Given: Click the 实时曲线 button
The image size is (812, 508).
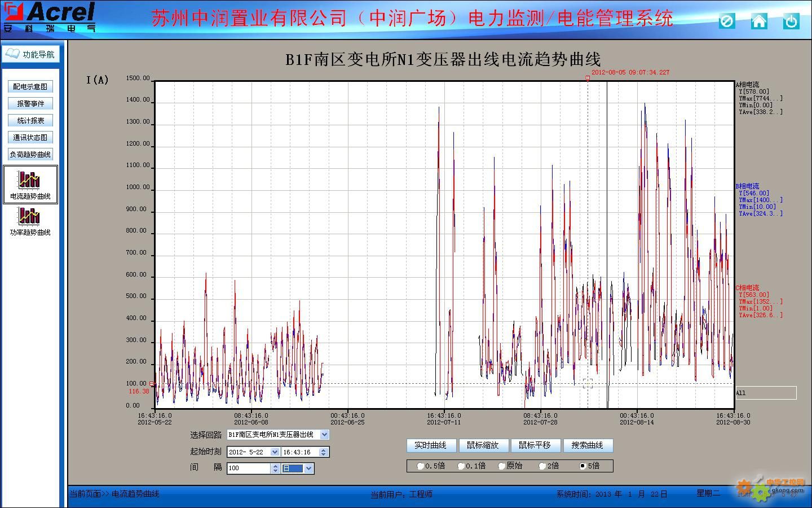Looking at the screenshot, I should click(x=430, y=445).
